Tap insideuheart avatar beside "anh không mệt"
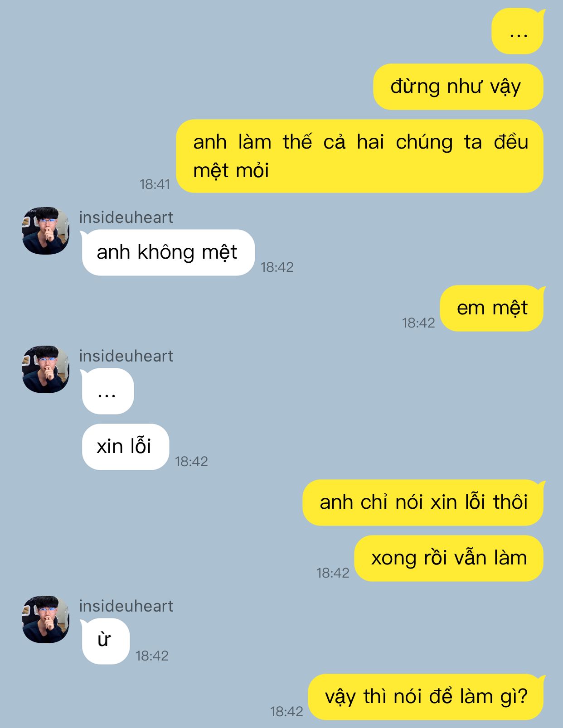 46,231
